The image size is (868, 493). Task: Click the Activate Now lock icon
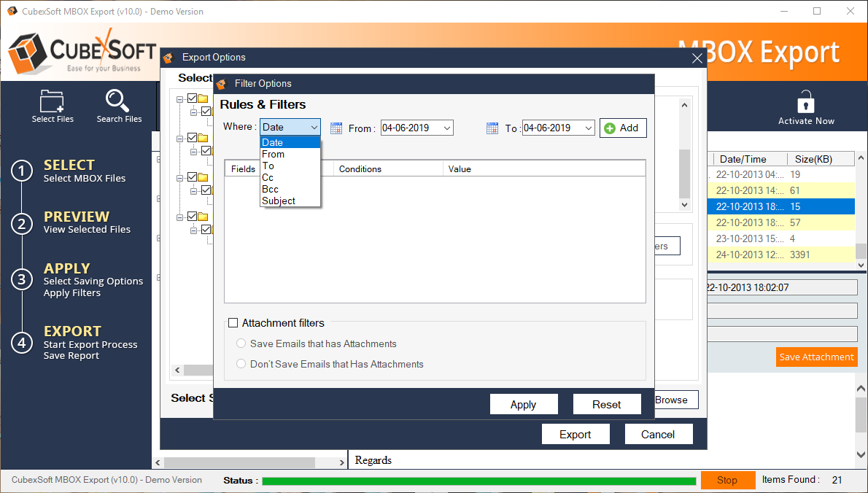pyautogui.click(x=805, y=102)
